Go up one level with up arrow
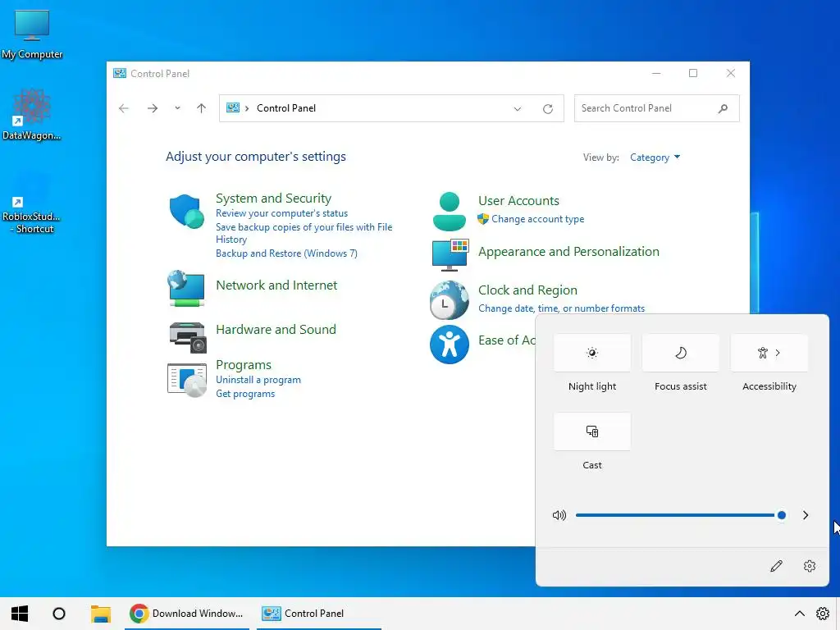This screenshot has height=630, width=840. click(x=202, y=108)
